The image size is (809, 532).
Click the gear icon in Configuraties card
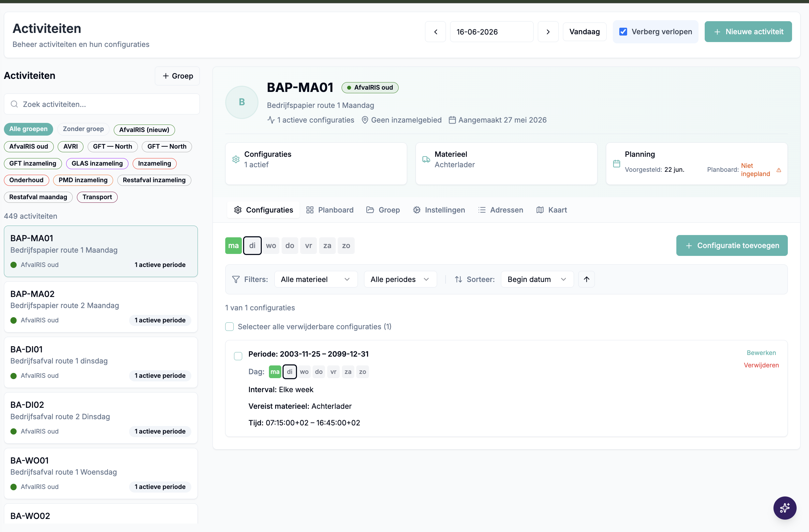tap(236, 159)
